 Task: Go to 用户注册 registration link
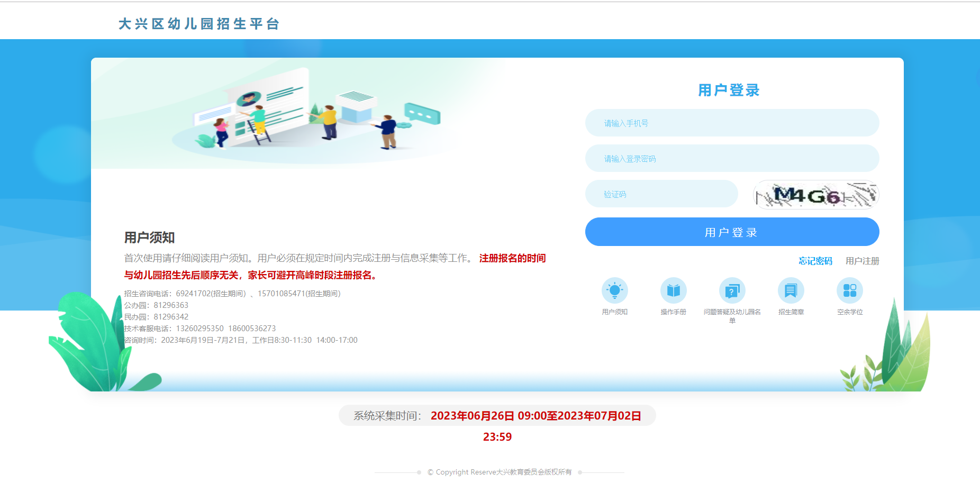[x=862, y=261]
